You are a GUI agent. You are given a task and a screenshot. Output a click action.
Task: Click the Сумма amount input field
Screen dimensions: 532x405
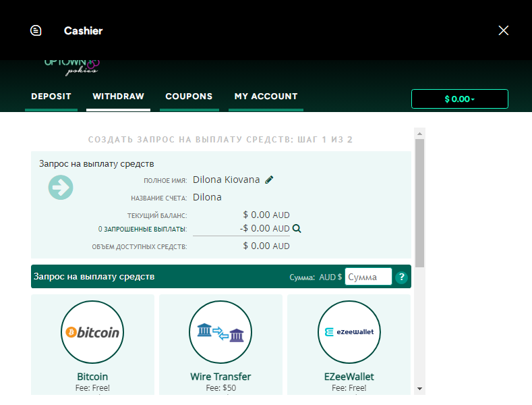click(x=367, y=277)
